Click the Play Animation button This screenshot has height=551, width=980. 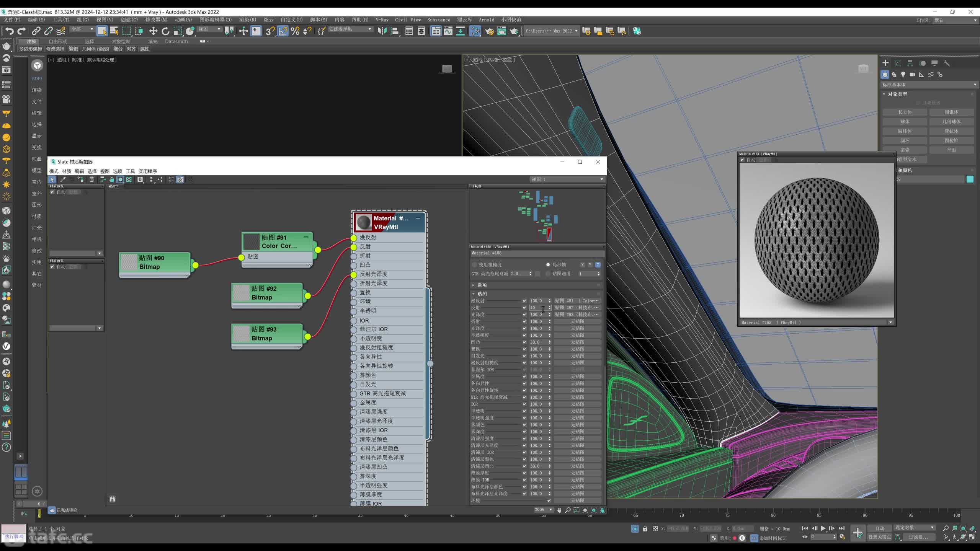click(x=823, y=528)
